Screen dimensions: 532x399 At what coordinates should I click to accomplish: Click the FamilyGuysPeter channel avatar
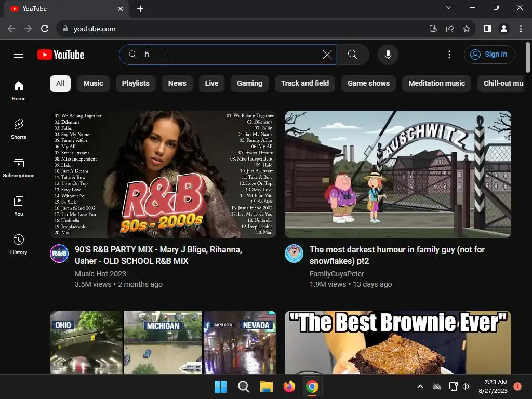[x=294, y=254]
